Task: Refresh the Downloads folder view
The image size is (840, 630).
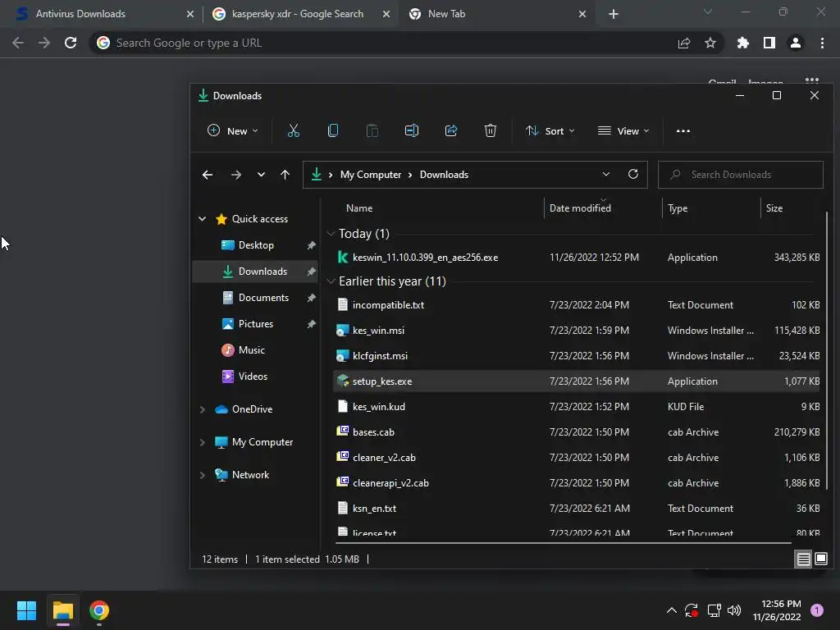Action: click(x=633, y=174)
